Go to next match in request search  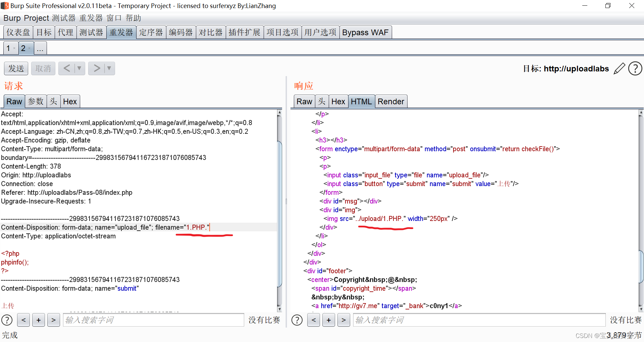point(54,320)
